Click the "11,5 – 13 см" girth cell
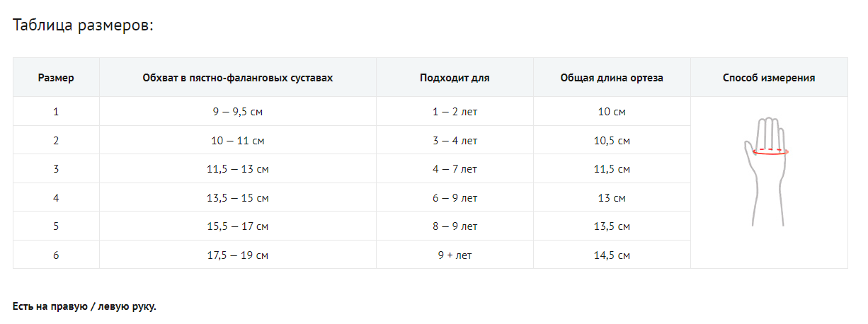The width and height of the screenshot is (868, 324). point(238,169)
